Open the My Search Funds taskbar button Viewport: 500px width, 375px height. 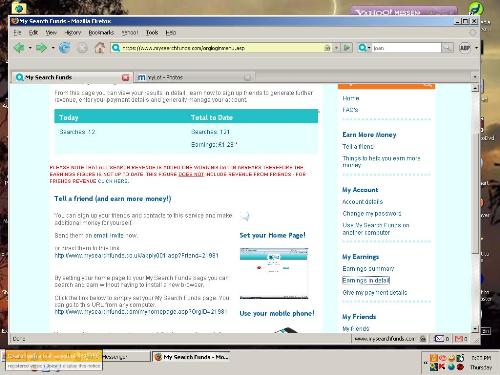pos(191,357)
